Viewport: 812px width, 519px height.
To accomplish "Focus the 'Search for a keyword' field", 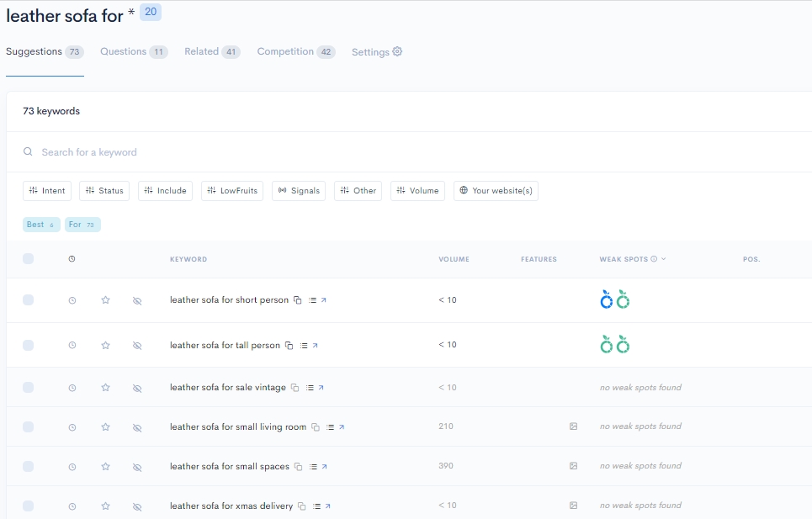I will click(x=409, y=152).
